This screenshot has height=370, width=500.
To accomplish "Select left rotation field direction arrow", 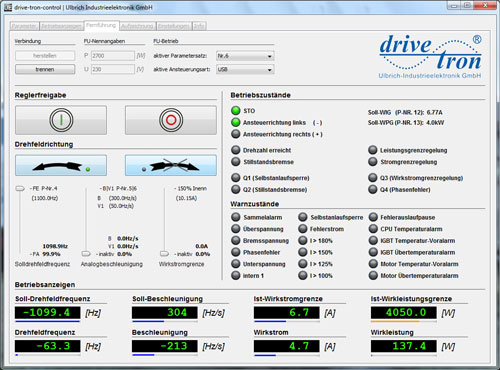I will tap(61, 165).
